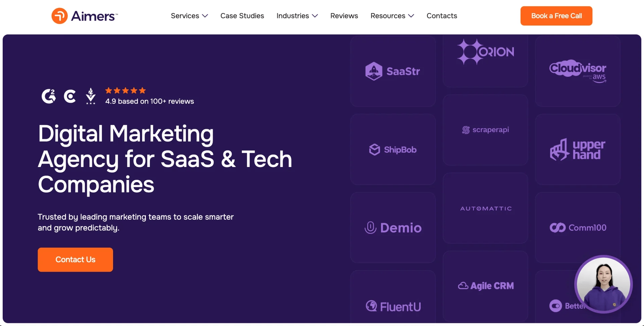Click the 'Trusted by leading marketing teams' subheading
Screen dimensions: 644x326
coord(136,222)
